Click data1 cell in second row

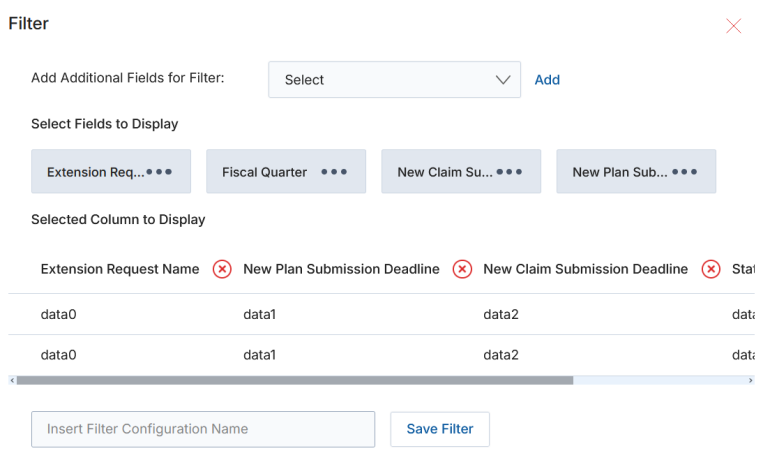coord(260,355)
